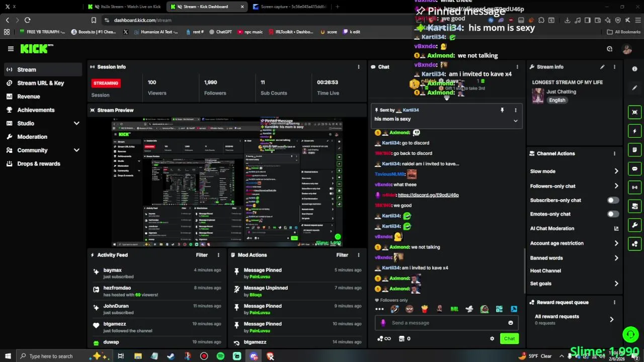
Task: Open Chat panel three-dot menu
Action: tap(517, 67)
